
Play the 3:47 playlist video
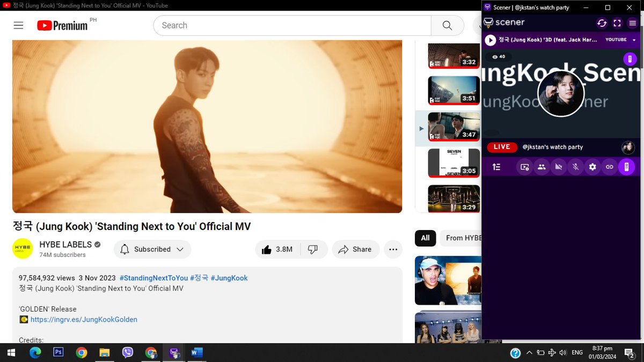point(453,127)
